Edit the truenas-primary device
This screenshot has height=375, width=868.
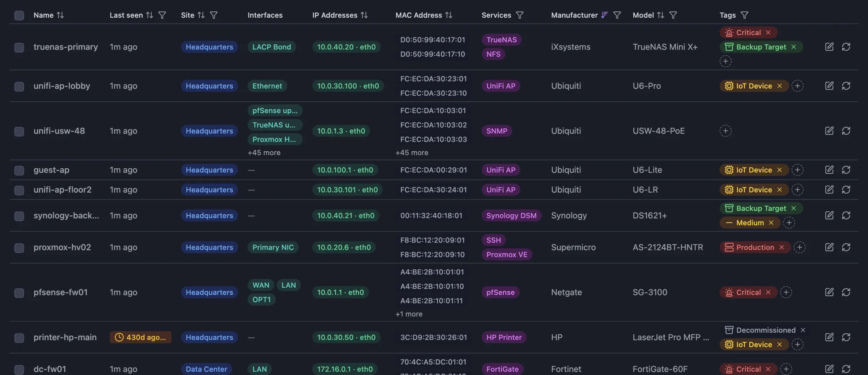click(829, 47)
